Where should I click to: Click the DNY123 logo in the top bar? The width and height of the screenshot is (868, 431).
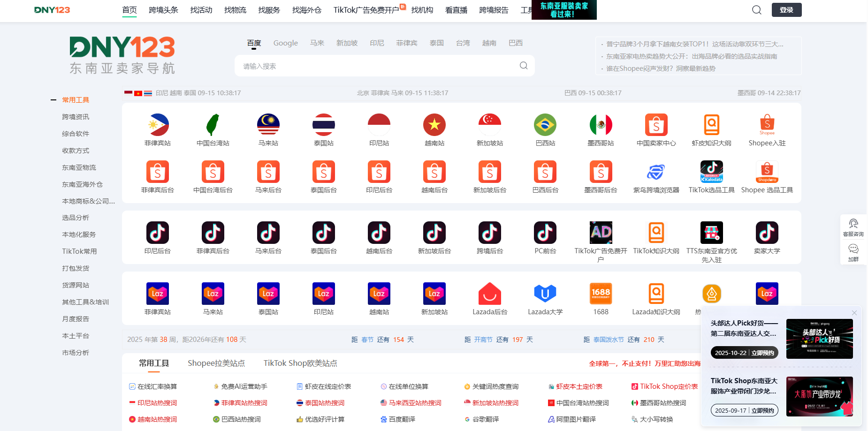tap(52, 10)
